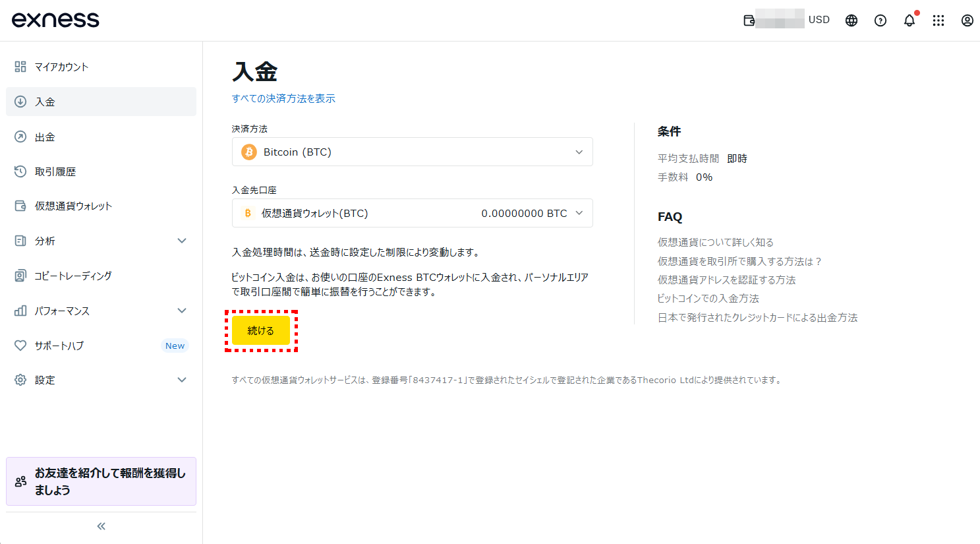The width and height of the screenshot is (980, 544).
Task: Expand the 分析 submenu chevron
Action: coord(182,241)
